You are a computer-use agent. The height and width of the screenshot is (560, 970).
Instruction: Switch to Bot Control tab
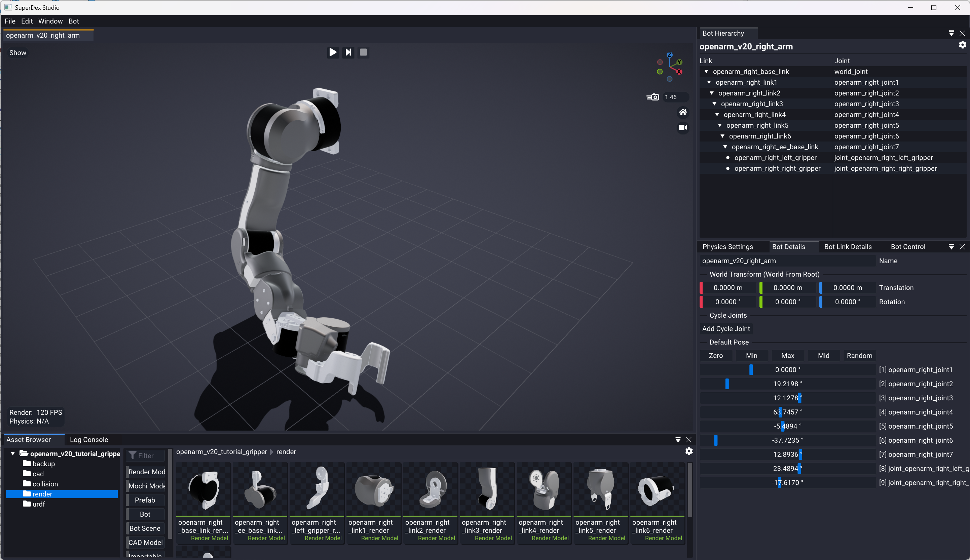click(908, 247)
